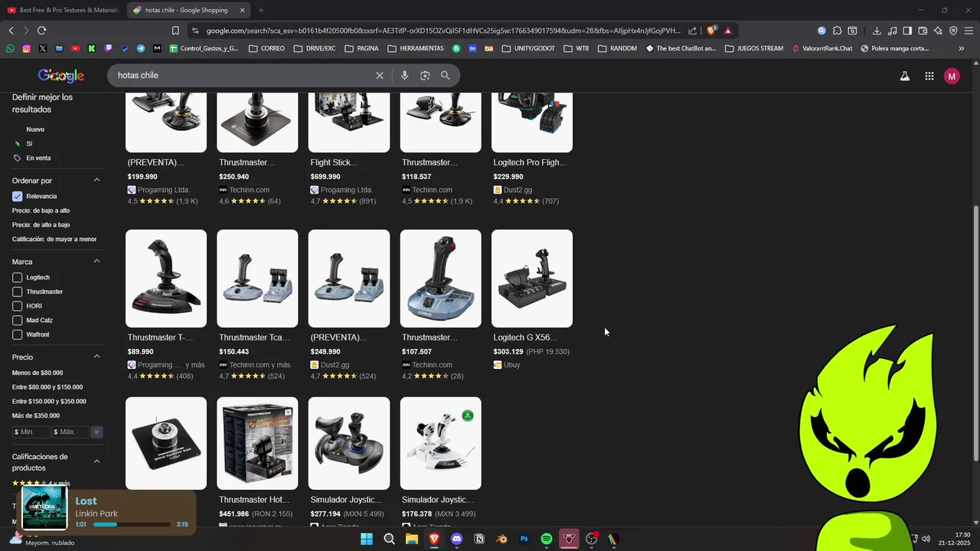
Task: Enter a minimum price in Mín. field
Action: (31, 432)
